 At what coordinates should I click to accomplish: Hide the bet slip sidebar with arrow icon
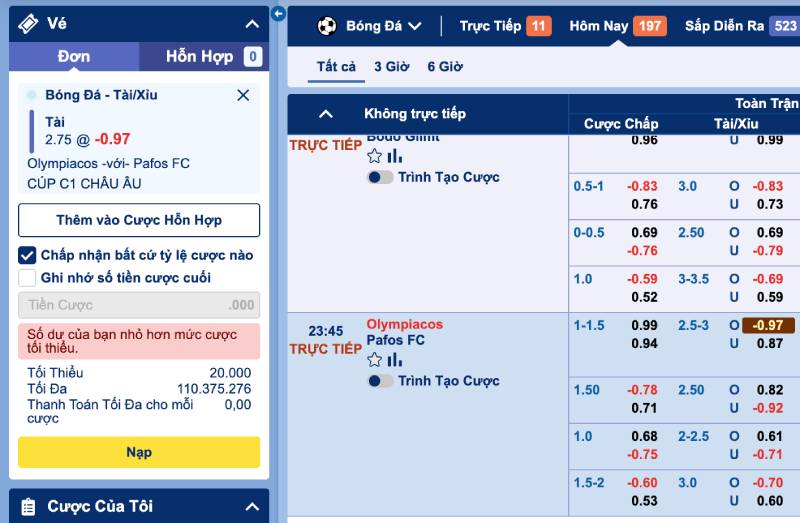click(x=278, y=14)
